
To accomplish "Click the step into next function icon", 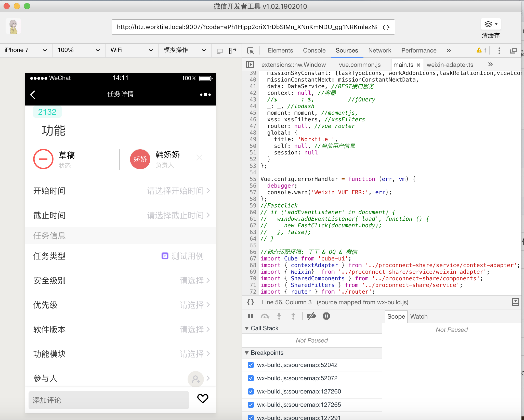I will (279, 317).
